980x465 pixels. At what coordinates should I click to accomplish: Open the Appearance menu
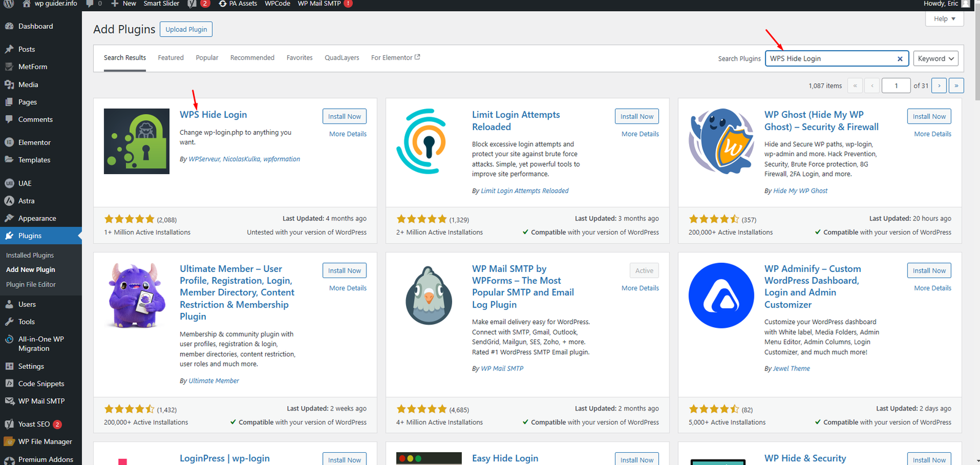[37, 218]
